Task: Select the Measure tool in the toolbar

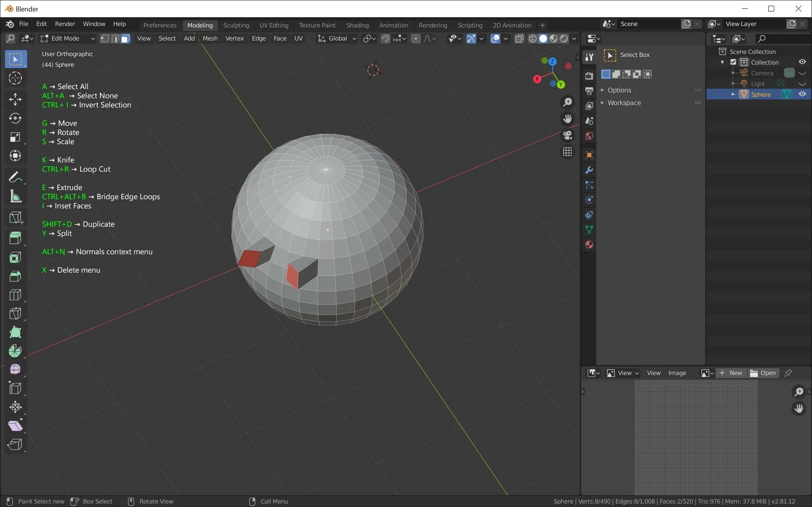Action: (x=15, y=196)
